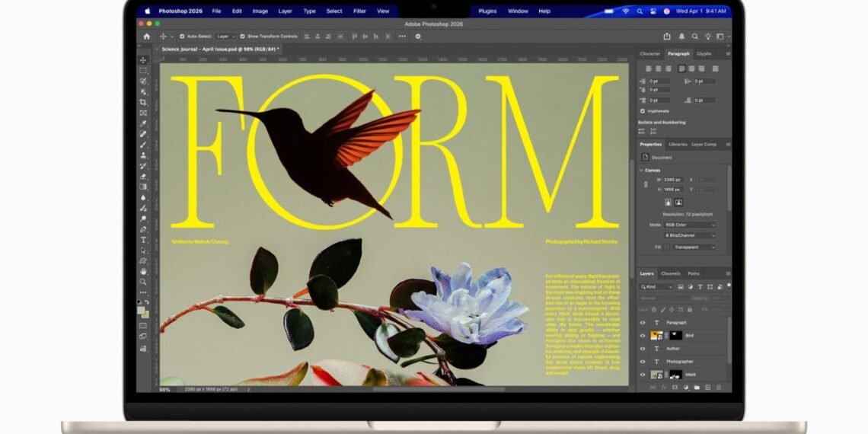
Task: Open the Filter menu
Action: [360, 11]
